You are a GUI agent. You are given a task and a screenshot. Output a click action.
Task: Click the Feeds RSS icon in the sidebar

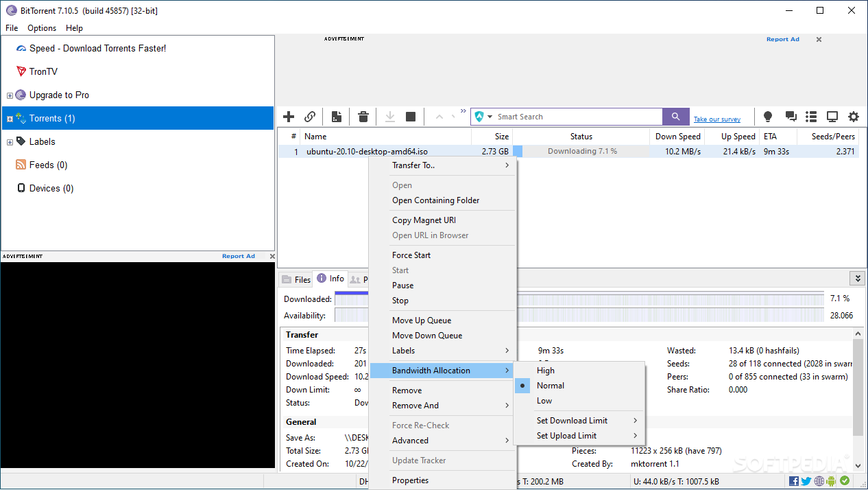pyautogui.click(x=21, y=165)
